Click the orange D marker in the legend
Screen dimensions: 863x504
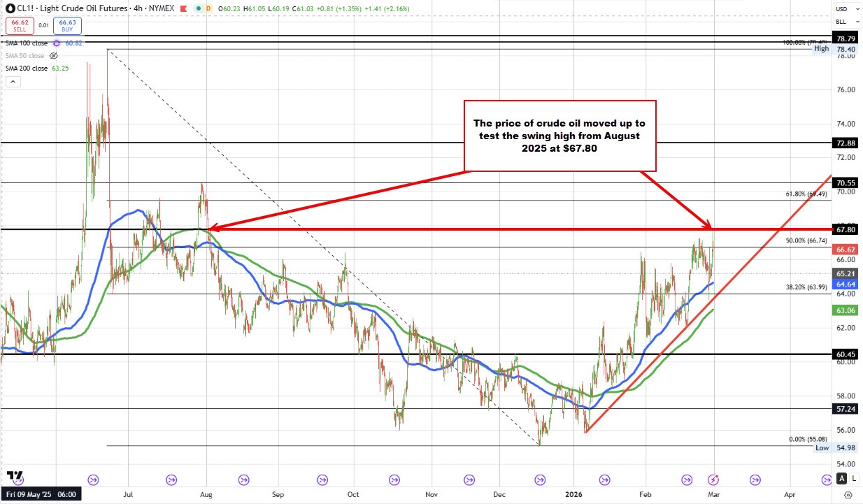(210, 8)
